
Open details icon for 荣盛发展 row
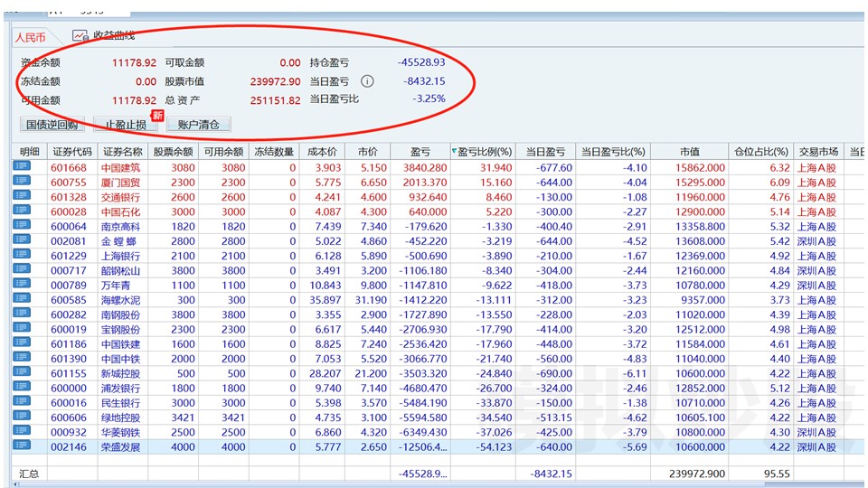click(22, 446)
